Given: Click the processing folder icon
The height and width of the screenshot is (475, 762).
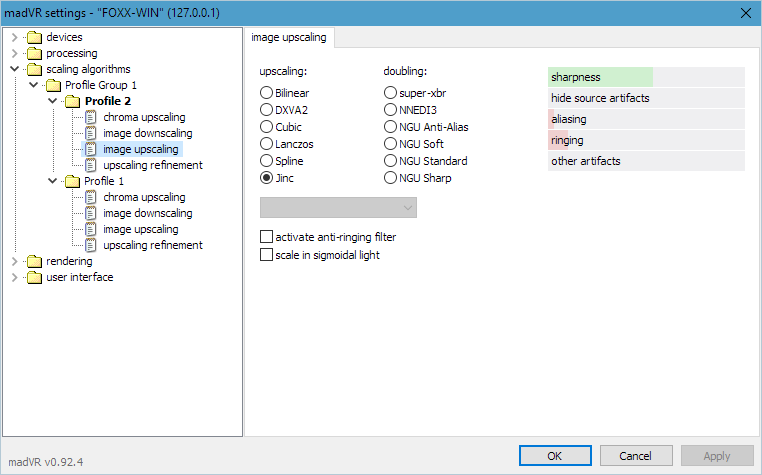Looking at the screenshot, I should pos(35,53).
